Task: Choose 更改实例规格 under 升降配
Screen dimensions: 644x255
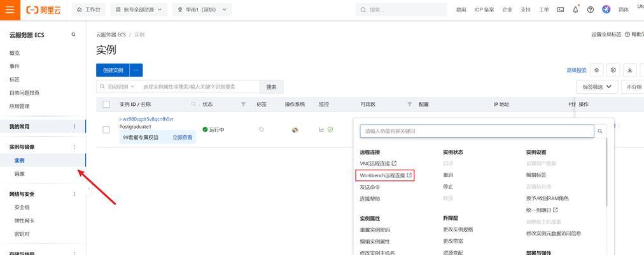Action: (458, 229)
